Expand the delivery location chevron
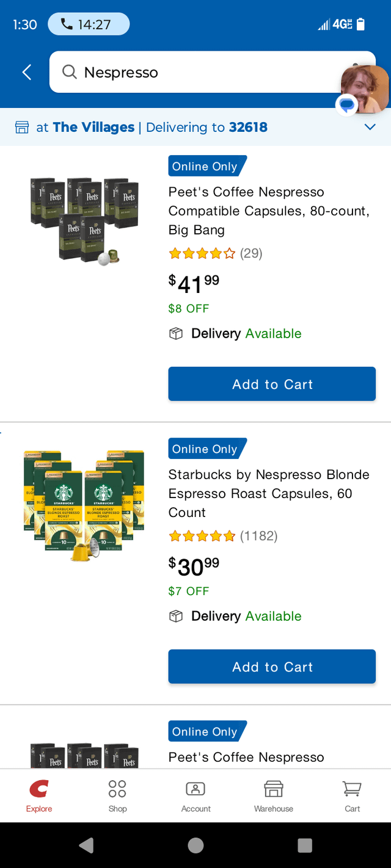The image size is (391, 868). click(x=370, y=127)
